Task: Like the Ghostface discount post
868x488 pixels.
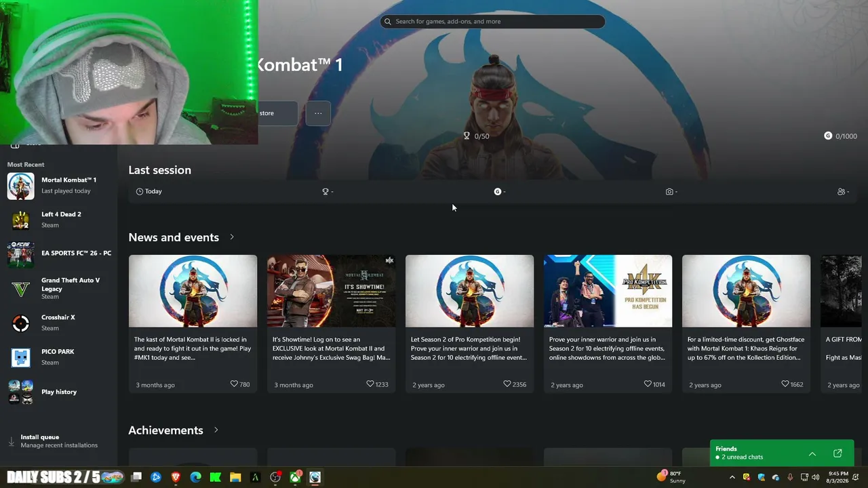Action: [x=785, y=384]
